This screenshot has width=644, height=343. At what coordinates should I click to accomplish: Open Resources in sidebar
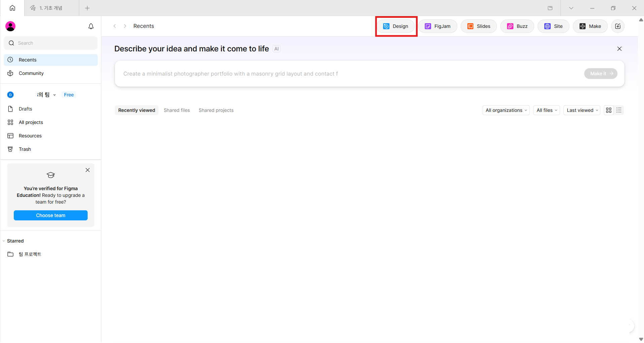coord(51,136)
